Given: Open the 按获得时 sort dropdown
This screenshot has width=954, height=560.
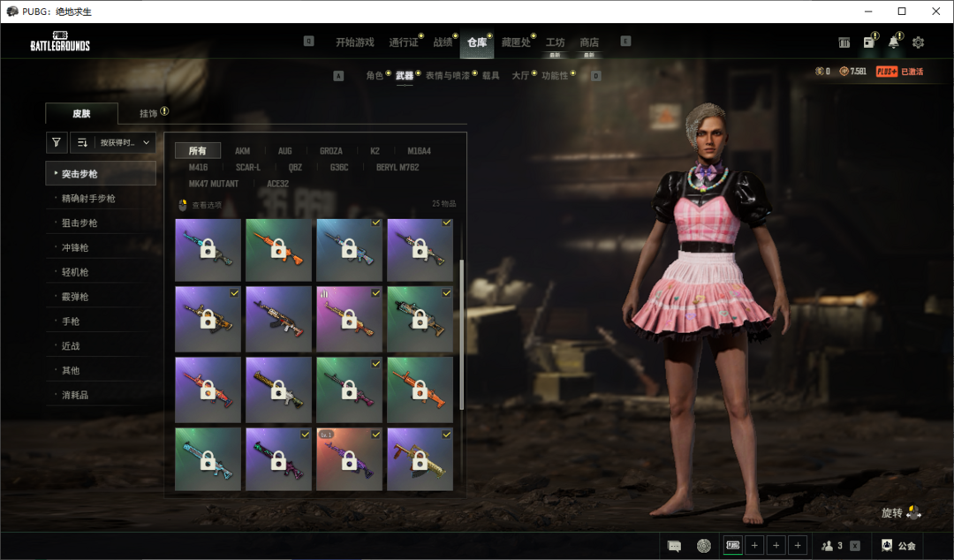Looking at the screenshot, I should (x=123, y=142).
